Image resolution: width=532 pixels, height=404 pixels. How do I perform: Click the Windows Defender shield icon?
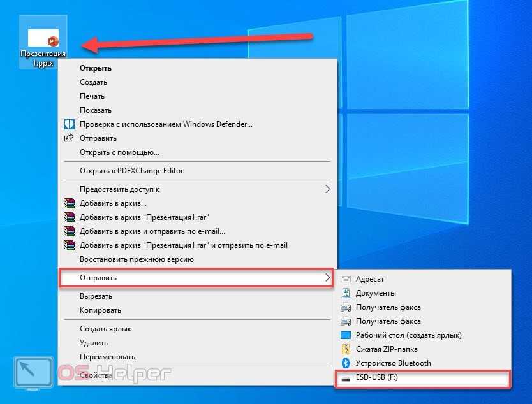(70, 124)
